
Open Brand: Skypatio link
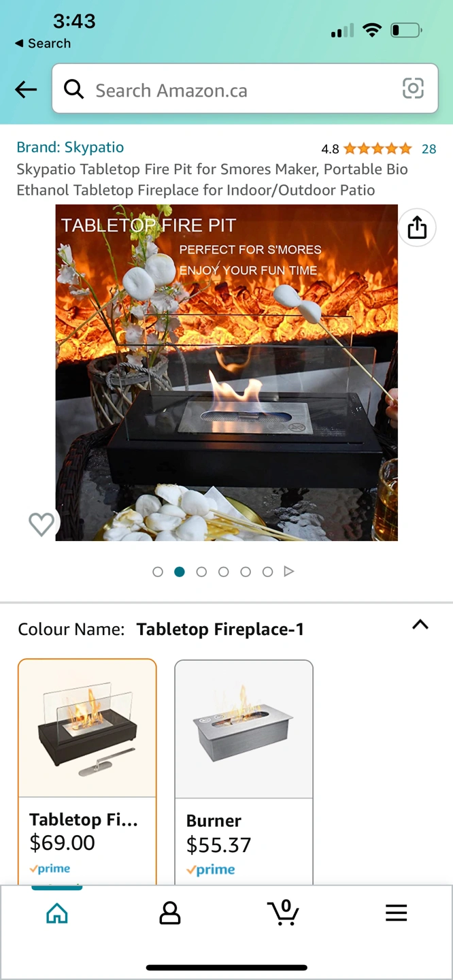[70, 147]
